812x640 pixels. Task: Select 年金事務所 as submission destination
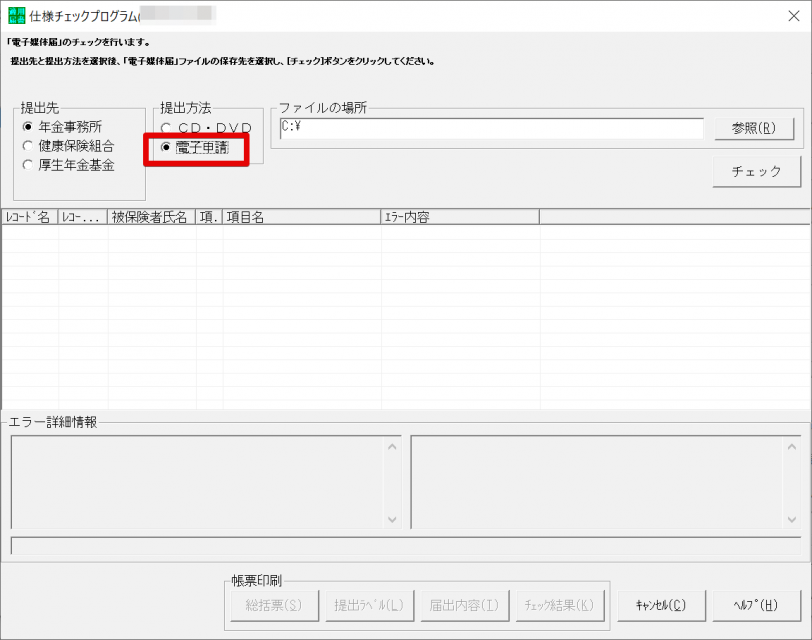pos(62,127)
